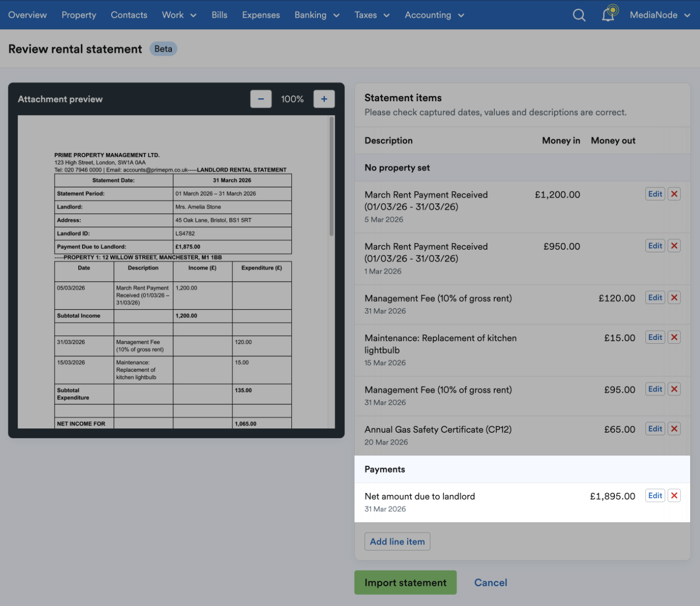Edit the kitchen lightbulb maintenance item

coord(655,337)
